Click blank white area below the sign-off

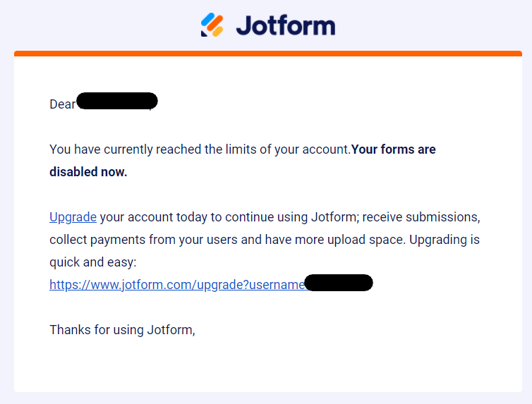point(268,366)
